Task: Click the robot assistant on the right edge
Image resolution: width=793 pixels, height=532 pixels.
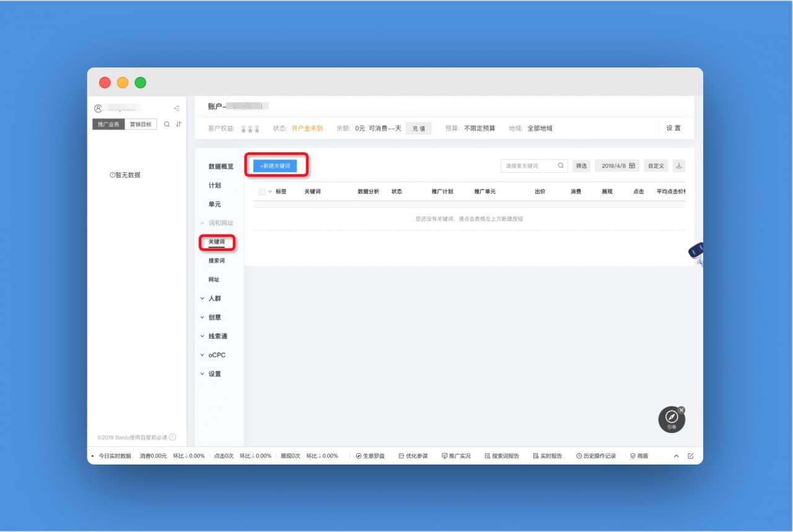Action: (696, 252)
